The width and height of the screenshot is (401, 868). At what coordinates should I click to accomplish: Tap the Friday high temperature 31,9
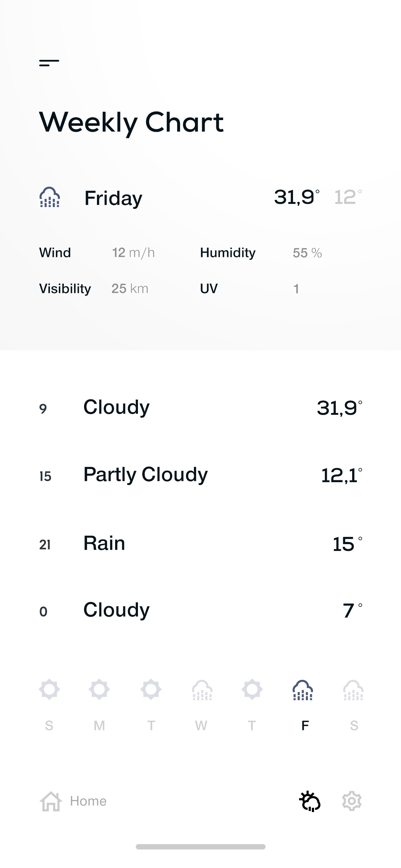tap(297, 197)
